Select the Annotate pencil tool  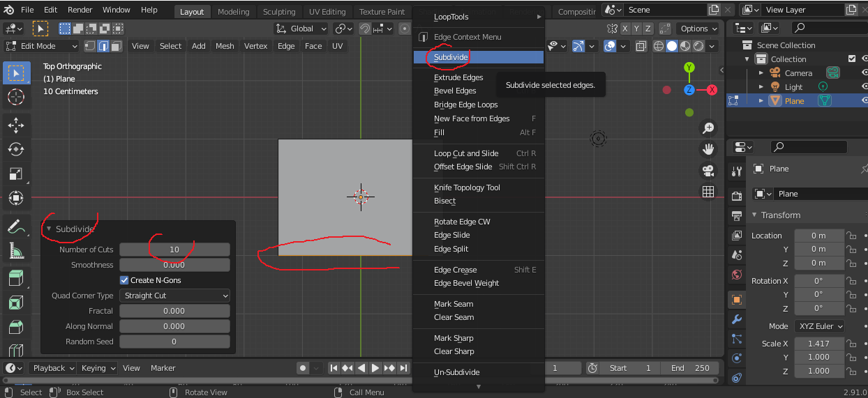pos(16,227)
